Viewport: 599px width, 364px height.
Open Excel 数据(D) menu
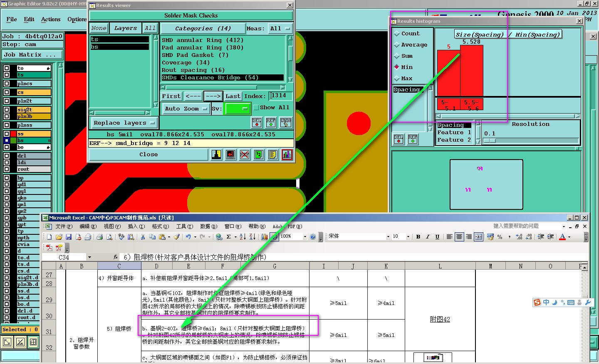[208, 226]
